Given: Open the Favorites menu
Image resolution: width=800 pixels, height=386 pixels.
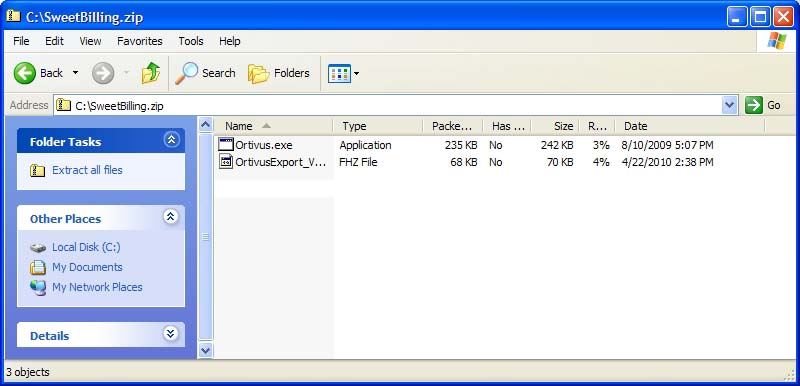Looking at the screenshot, I should [140, 41].
